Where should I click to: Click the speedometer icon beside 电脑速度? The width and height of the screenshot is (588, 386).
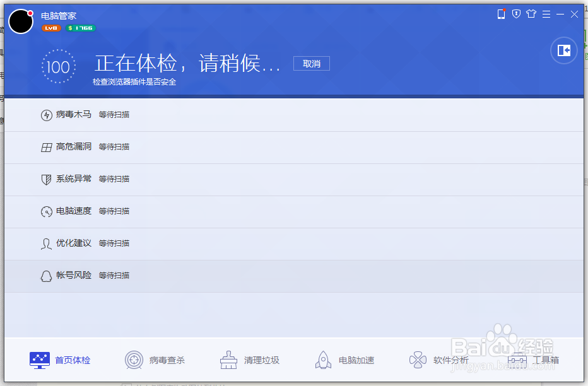[x=46, y=211]
